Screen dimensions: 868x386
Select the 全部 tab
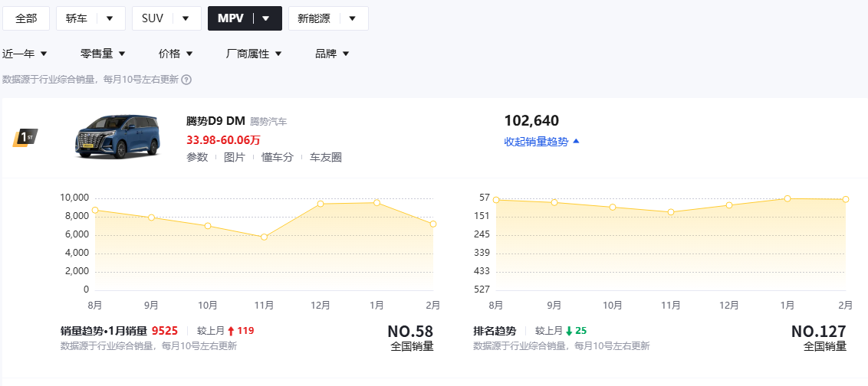point(26,18)
